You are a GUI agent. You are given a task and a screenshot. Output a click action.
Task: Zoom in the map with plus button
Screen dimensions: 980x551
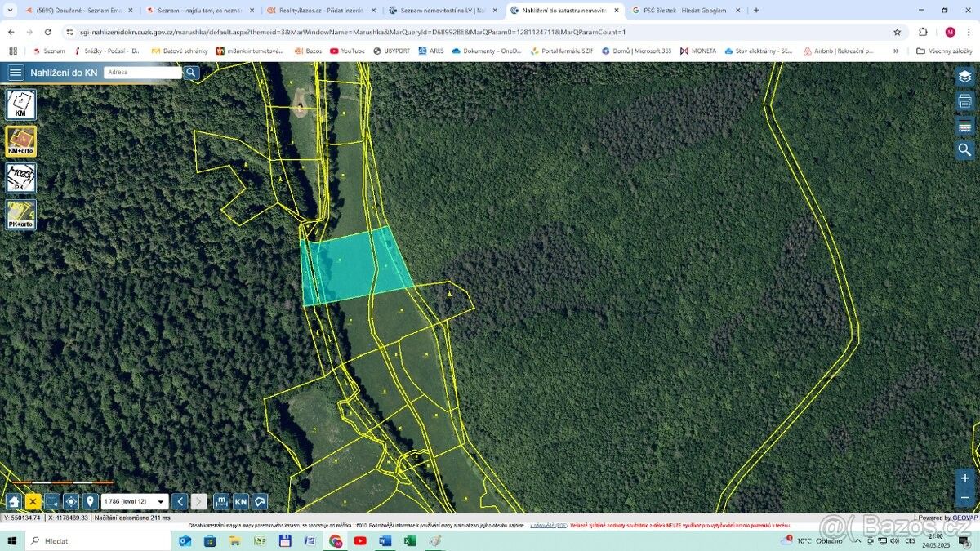point(964,478)
